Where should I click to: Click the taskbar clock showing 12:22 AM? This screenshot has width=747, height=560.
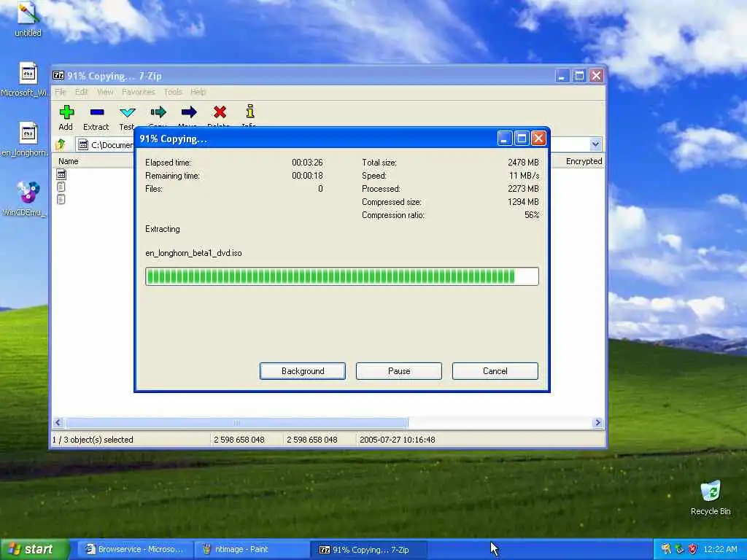[720, 549]
